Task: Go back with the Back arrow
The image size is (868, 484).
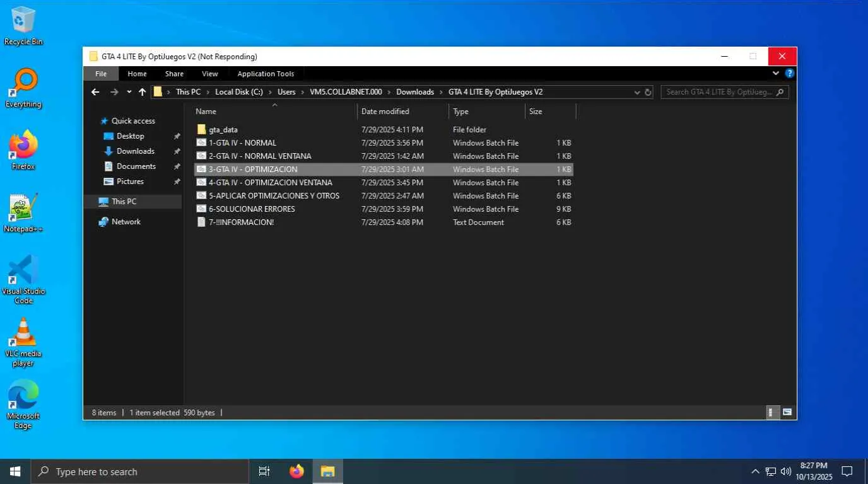Action: [x=95, y=92]
